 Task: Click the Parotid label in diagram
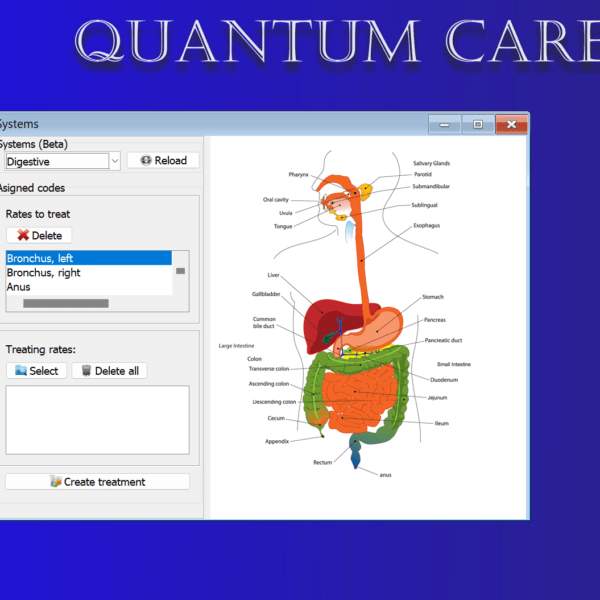(423, 174)
